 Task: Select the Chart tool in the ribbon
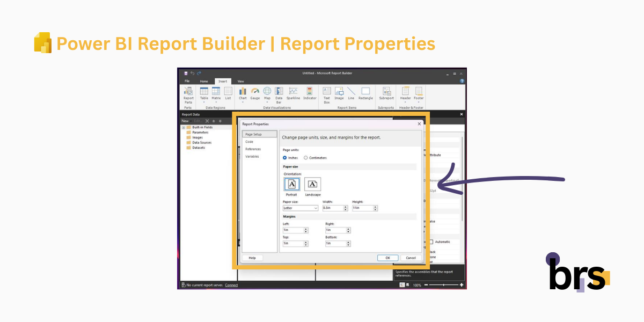pyautogui.click(x=242, y=92)
